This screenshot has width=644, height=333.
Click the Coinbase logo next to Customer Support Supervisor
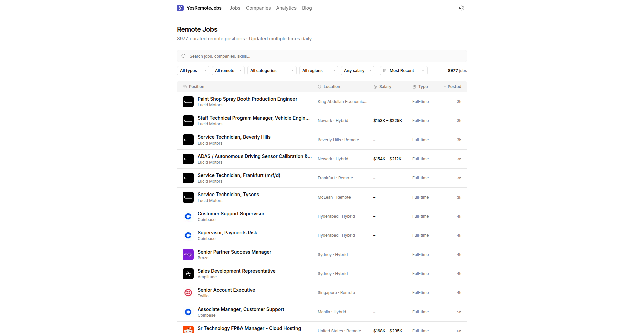188,216
